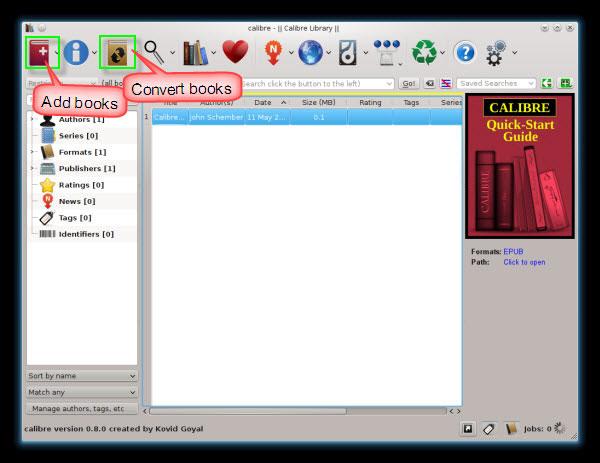600x463 pixels.
Task: Click the Jobs spinner indicator
Action: point(559,429)
